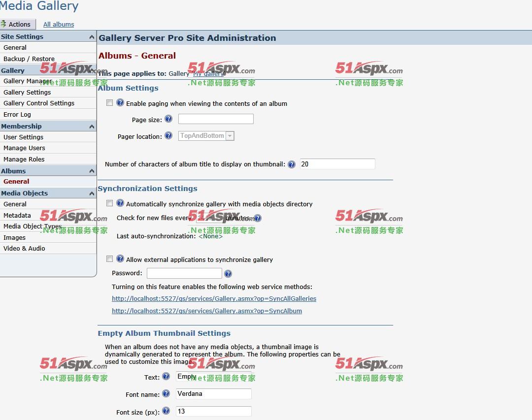Screen dimensions: 532x420
Task: Click help icon beside Password field
Action: click(228, 273)
